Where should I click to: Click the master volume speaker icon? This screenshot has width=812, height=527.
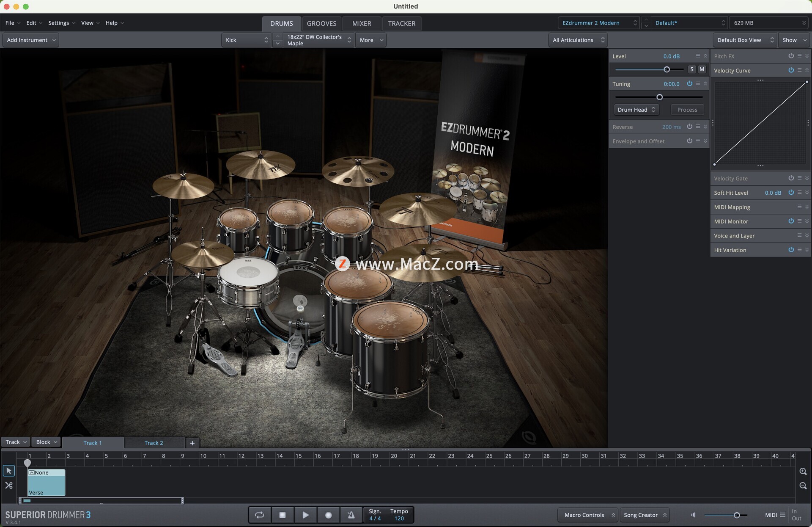point(693,515)
